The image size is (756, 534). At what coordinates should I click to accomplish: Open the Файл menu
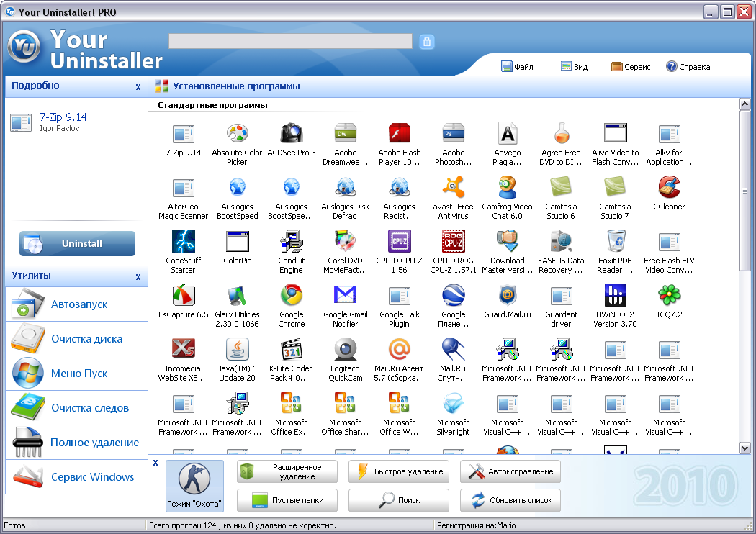tap(517, 66)
